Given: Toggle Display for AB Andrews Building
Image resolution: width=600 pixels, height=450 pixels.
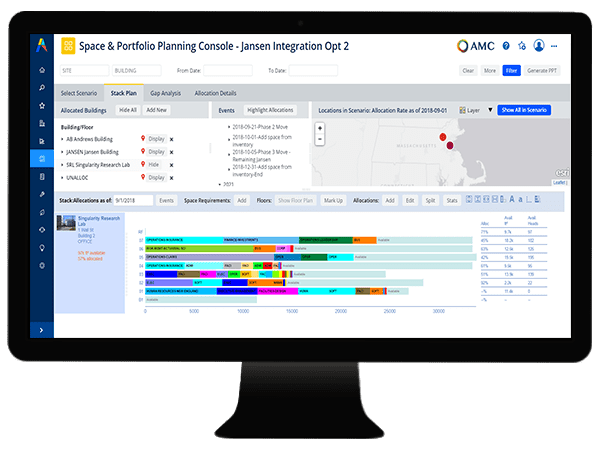Looking at the screenshot, I should 157,139.
